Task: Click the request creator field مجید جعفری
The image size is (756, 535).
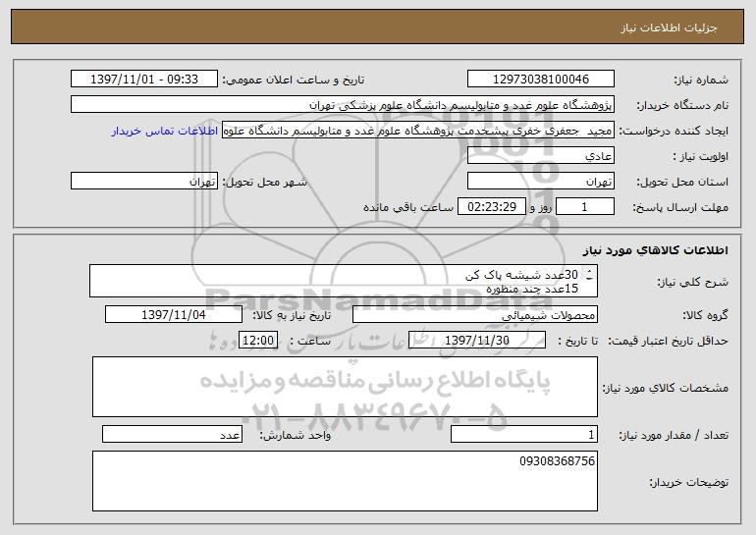Action: (x=418, y=131)
